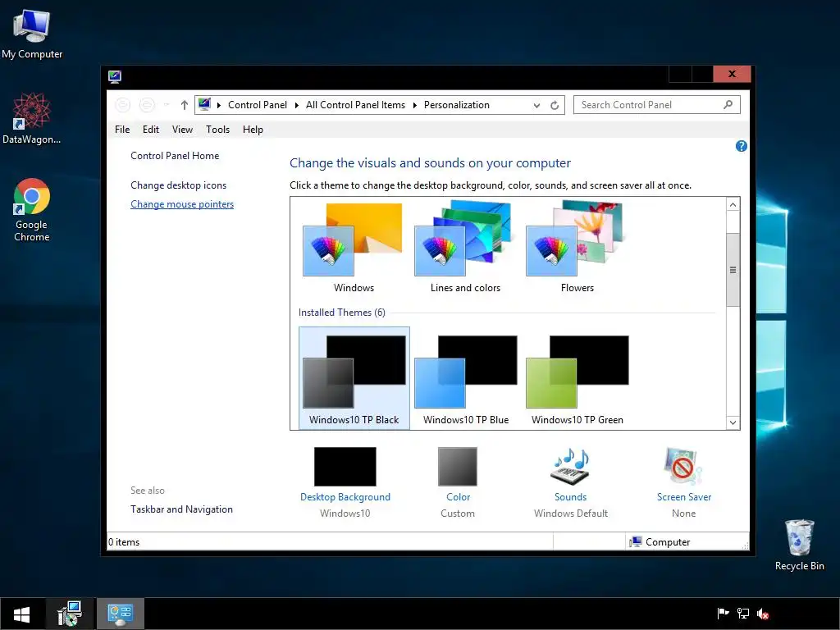Click the Personalization window title icon
Image resolution: width=840 pixels, height=630 pixels.
tap(115, 76)
